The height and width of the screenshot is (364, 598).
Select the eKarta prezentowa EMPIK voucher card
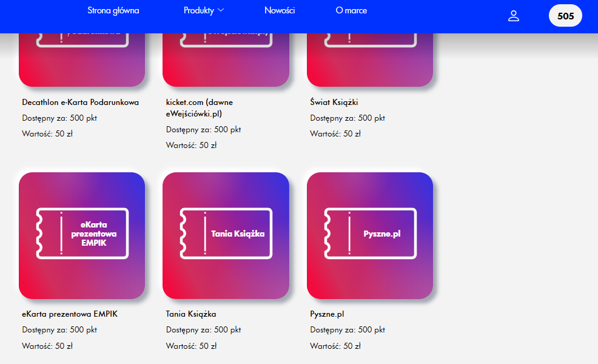(x=82, y=235)
